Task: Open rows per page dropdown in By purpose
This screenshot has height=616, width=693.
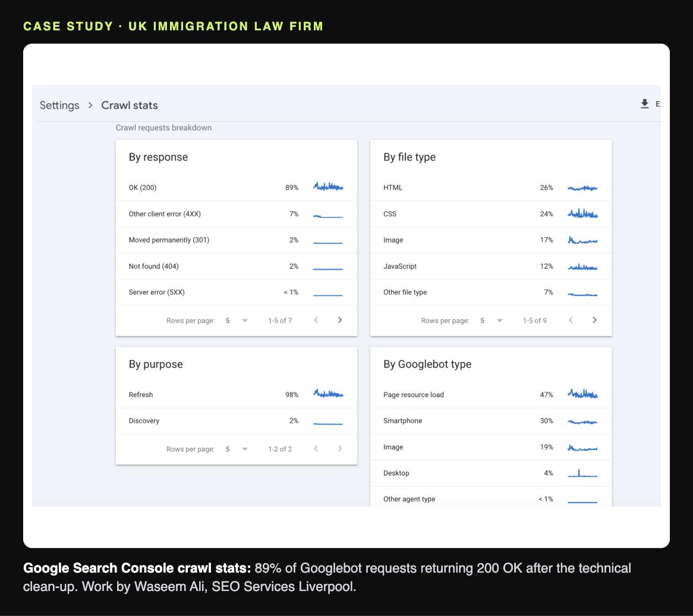Action: [x=237, y=450]
